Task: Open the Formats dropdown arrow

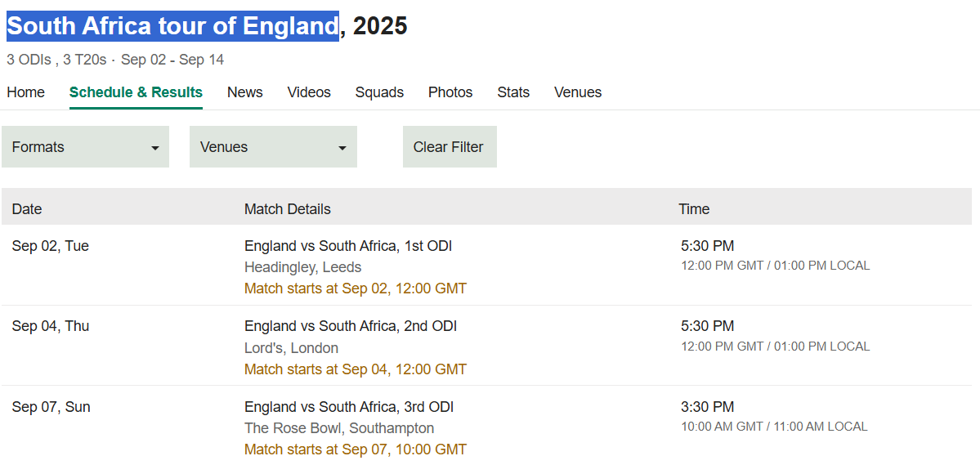Action: [155, 148]
